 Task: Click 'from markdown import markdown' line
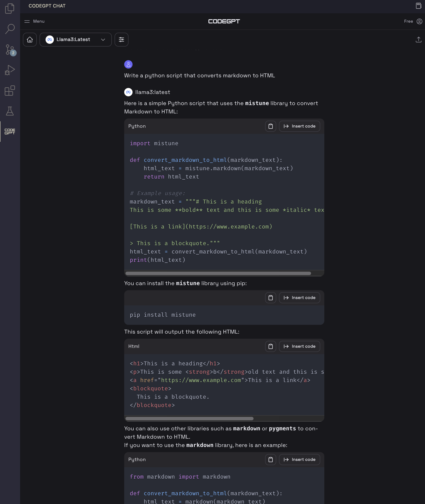(180, 477)
